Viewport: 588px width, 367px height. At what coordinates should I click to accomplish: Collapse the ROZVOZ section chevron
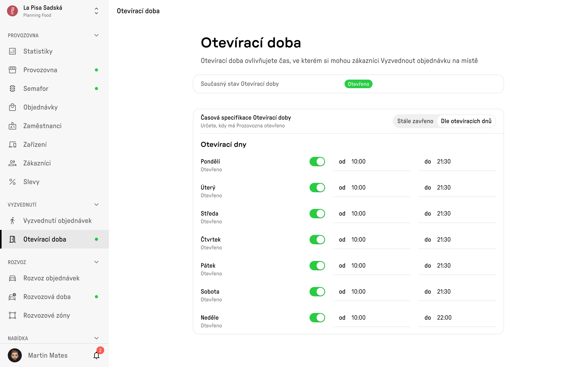(x=96, y=262)
